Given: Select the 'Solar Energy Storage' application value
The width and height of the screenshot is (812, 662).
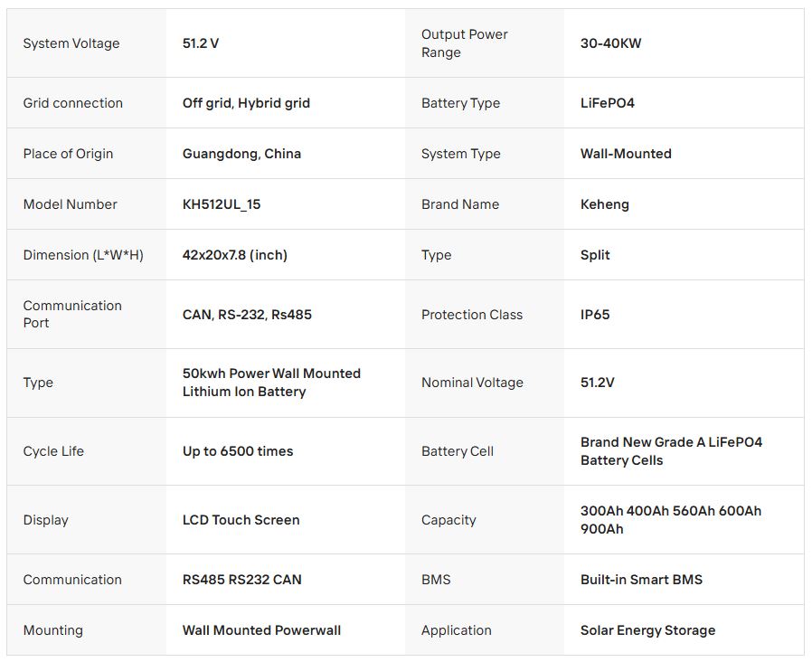Looking at the screenshot, I should [x=647, y=630].
